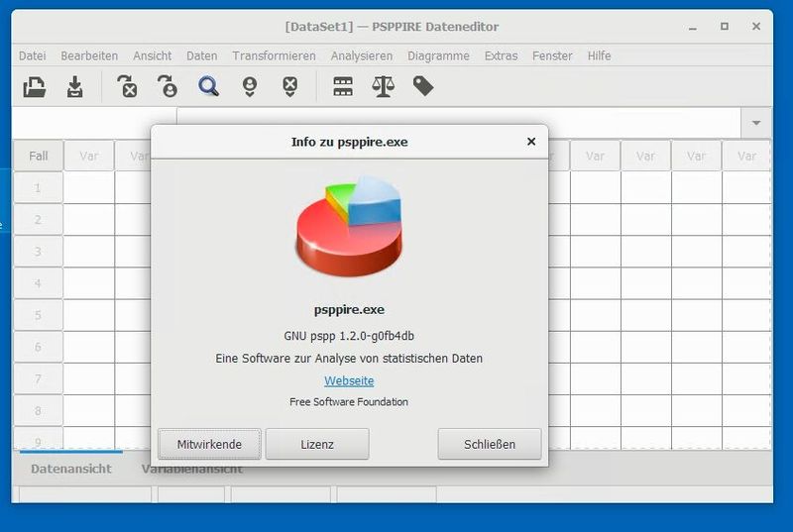Open the Diagramme menu
Screen dimensions: 793x532
[438, 55]
